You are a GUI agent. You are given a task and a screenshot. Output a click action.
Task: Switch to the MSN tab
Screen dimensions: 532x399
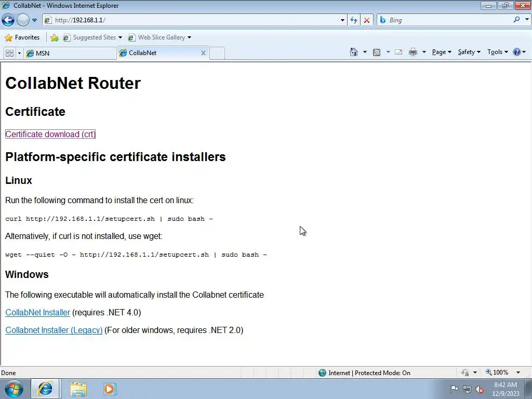click(x=70, y=54)
